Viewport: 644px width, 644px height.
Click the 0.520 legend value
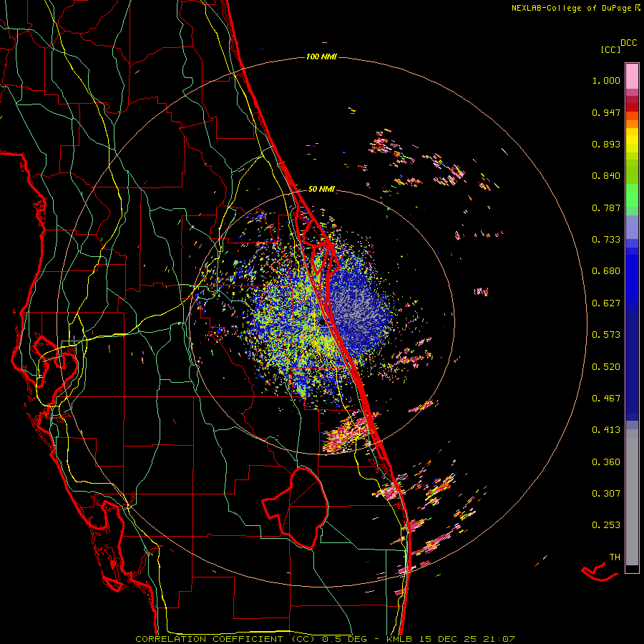point(606,367)
